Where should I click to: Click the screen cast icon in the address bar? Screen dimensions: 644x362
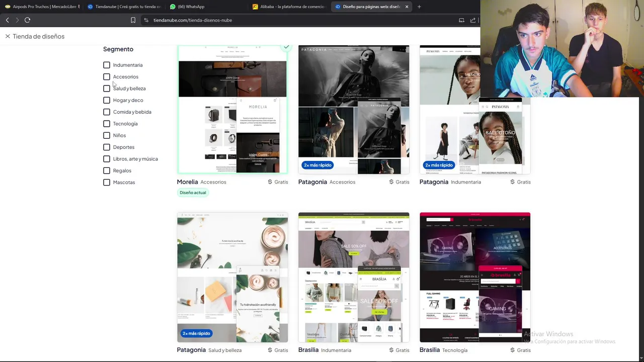coord(461,20)
